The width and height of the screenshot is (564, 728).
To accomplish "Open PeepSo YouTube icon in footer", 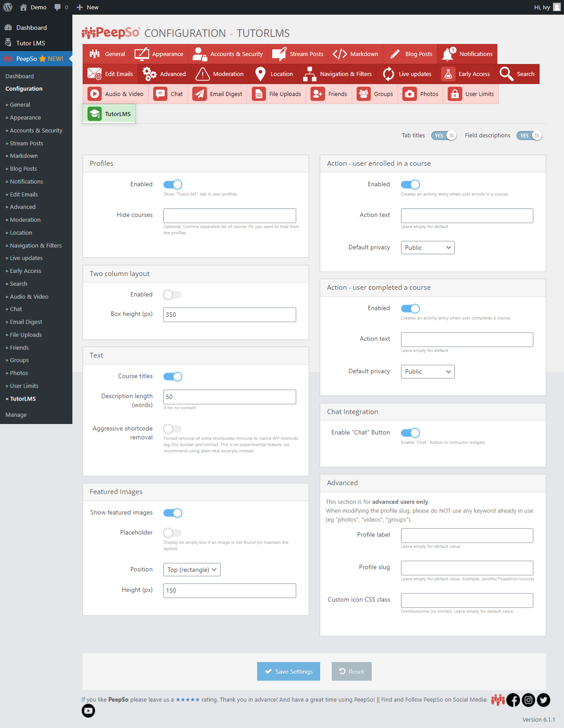I will [x=88, y=711].
